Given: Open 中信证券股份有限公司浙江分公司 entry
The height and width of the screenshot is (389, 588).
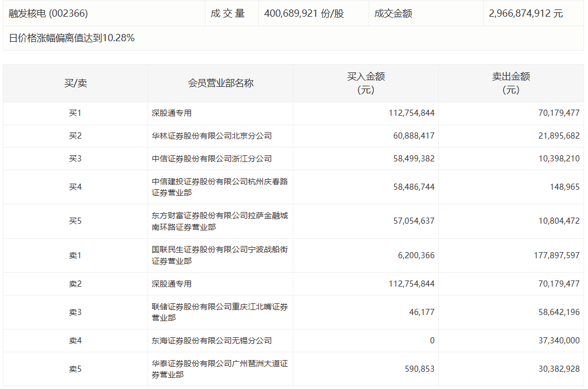Looking at the screenshot, I should (x=212, y=159).
